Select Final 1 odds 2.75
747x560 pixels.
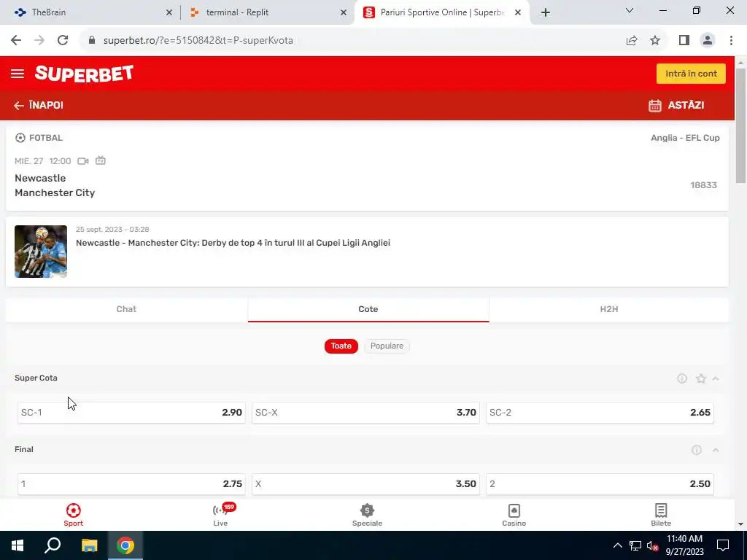[131, 484]
